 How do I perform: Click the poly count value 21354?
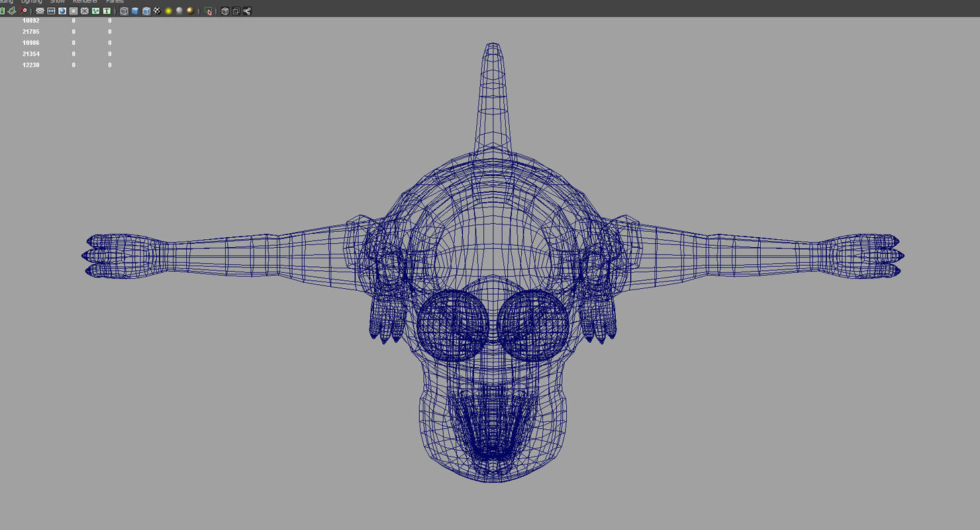click(31, 54)
